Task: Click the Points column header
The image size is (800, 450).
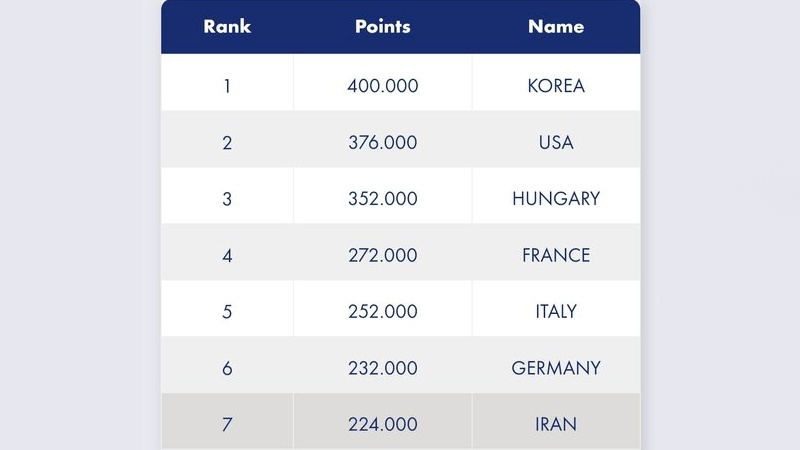Action: pos(383,27)
